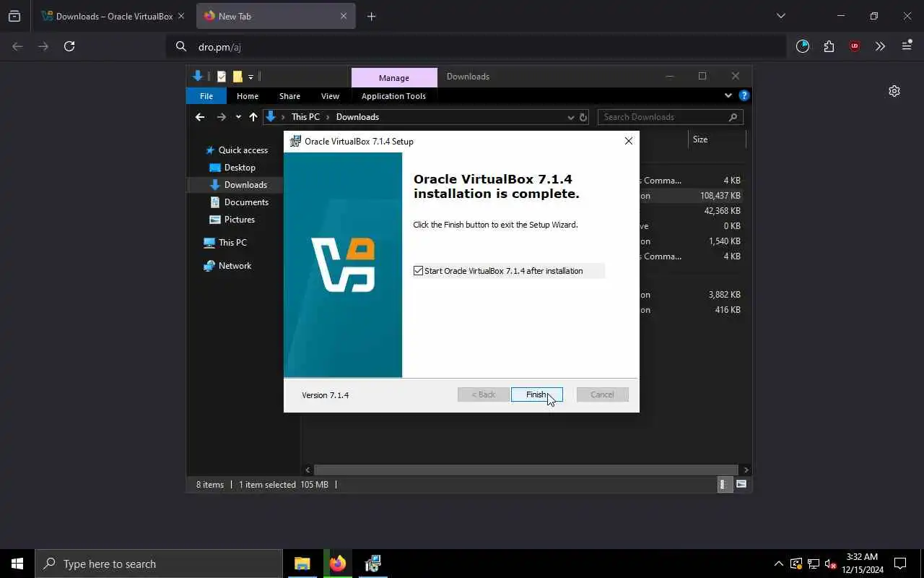Open the notification center icon
Viewport: 924px width, 578px height.
(900, 564)
